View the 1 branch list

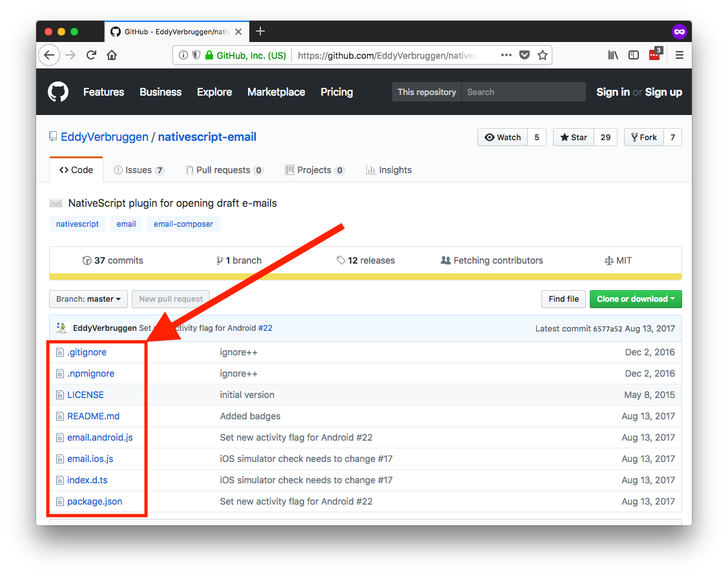pyautogui.click(x=238, y=260)
